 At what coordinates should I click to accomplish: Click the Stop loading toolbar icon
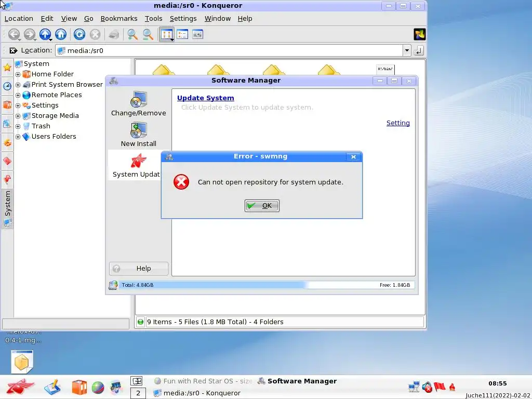(95, 34)
